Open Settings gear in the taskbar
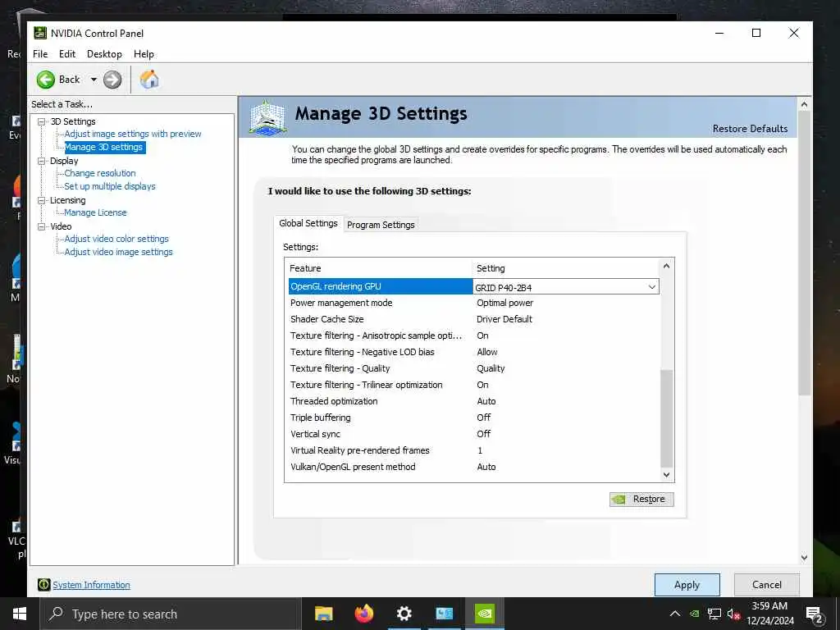 [x=404, y=614]
